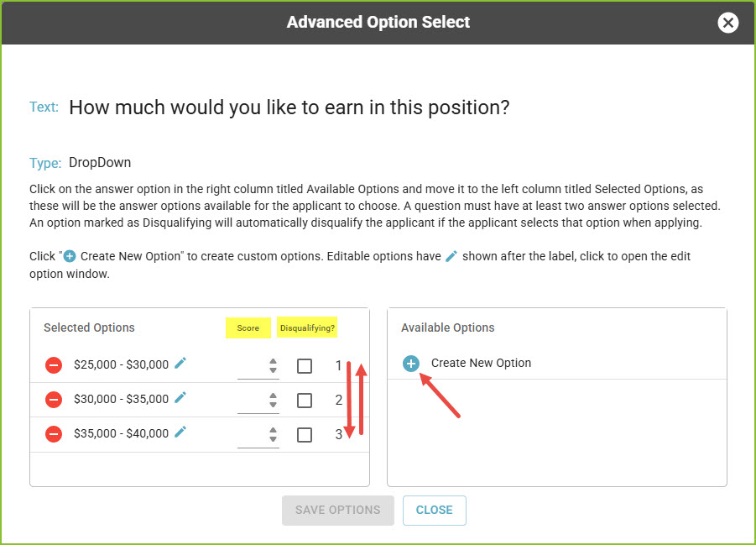756x545 pixels.
Task: Close the Advanced Option Select dialog with X
Action: (x=727, y=23)
